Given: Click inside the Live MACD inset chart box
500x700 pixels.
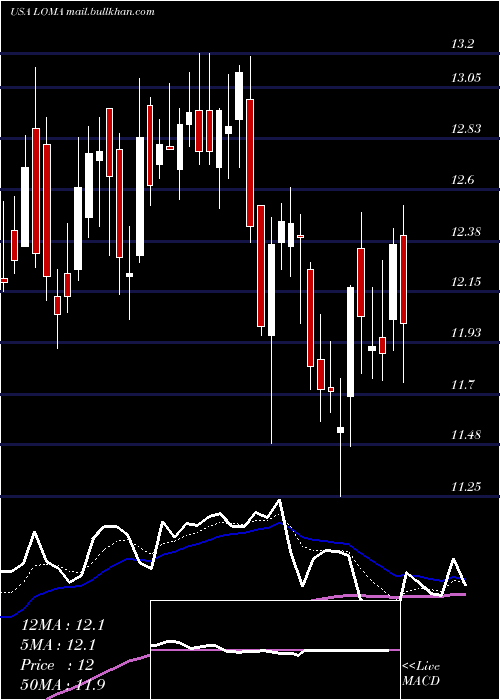Looking at the screenshot, I should pyautogui.click(x=275, y=650).
